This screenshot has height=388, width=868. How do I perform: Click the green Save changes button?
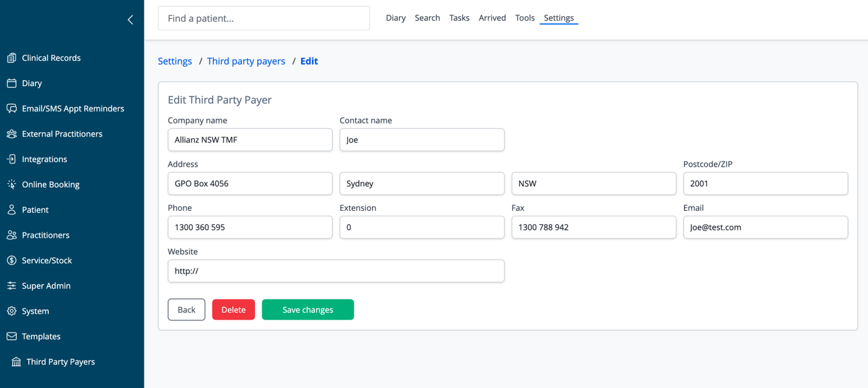[x=308, y=310]
